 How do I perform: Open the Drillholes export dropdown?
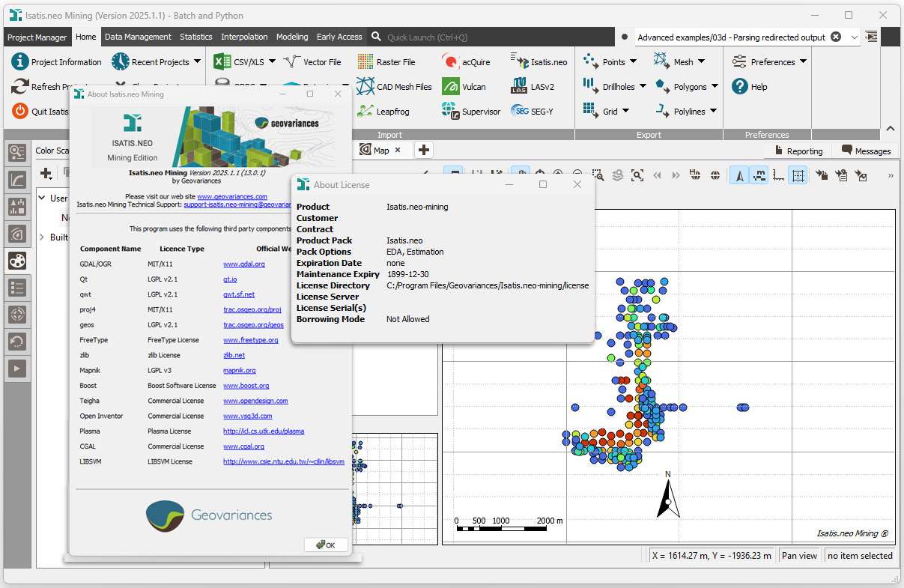643,87
